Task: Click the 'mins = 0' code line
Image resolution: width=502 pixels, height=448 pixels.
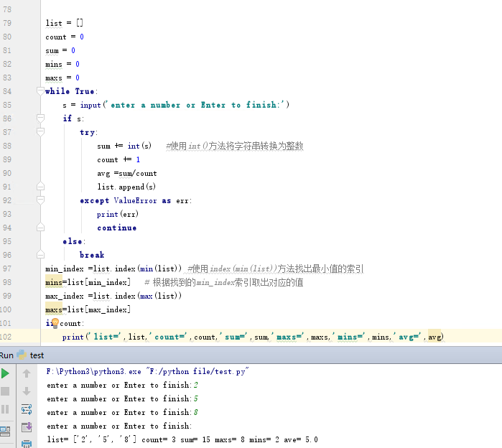Action: pyautogui.click(x=62, y=64)
